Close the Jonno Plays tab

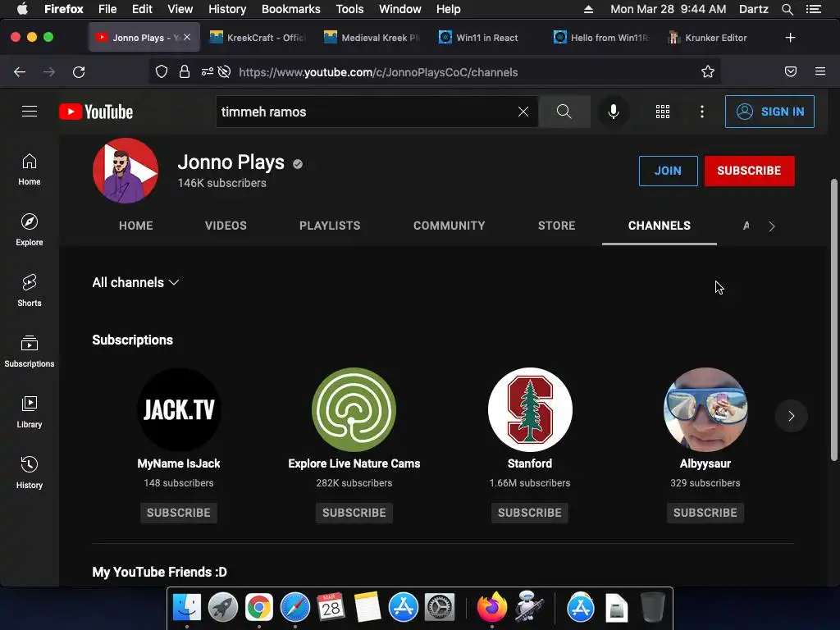[x=187, y=37]
